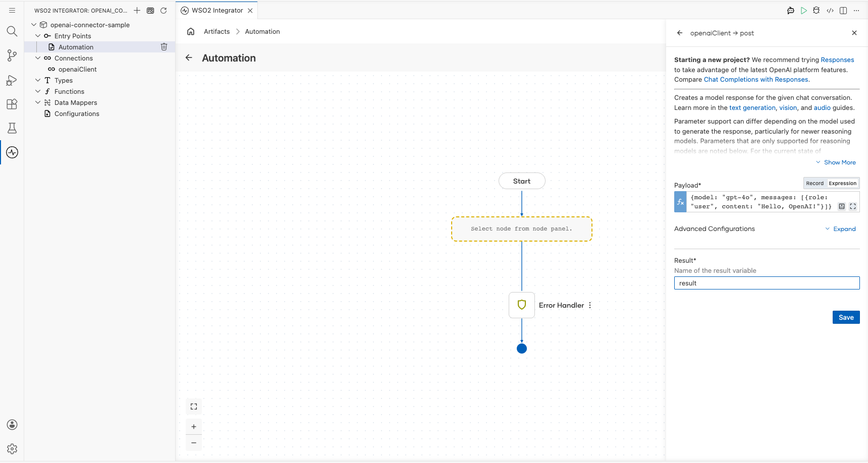Delete the Automation entry point

pyautogui.click(x=164, y=47)
